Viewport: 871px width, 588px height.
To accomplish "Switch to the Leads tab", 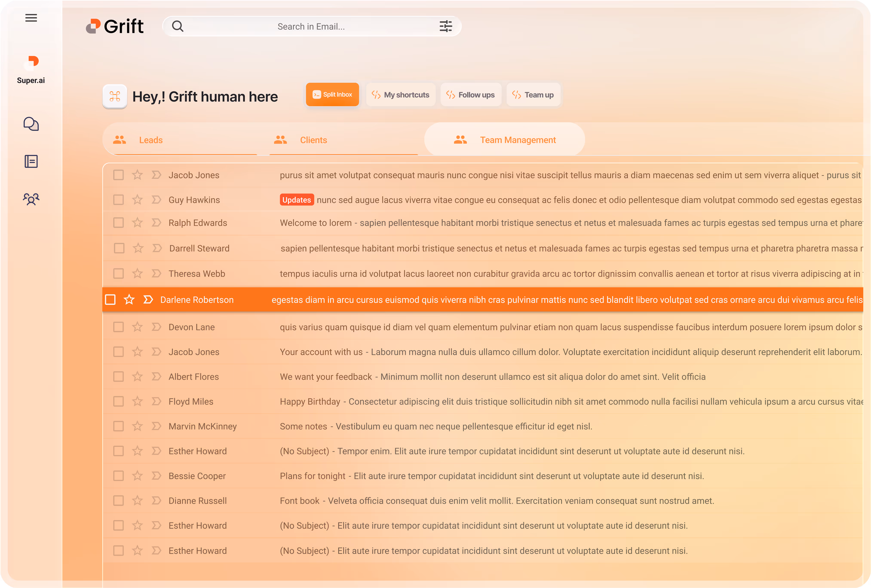I will pos(151,140).
